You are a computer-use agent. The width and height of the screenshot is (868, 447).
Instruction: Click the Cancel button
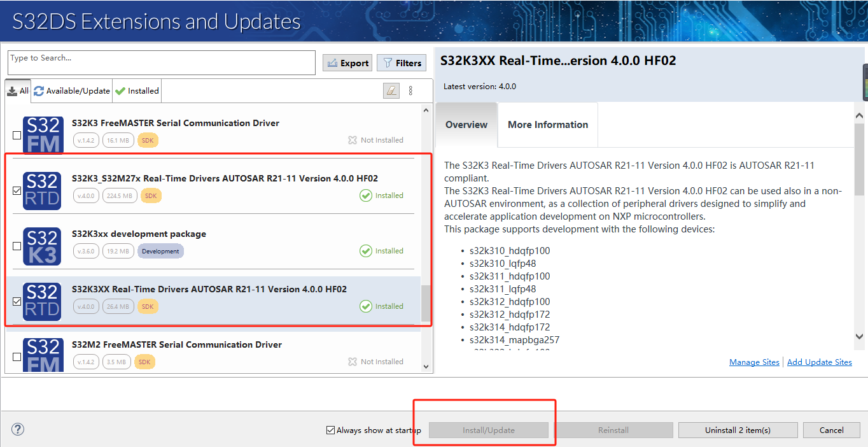pos(832,430)
